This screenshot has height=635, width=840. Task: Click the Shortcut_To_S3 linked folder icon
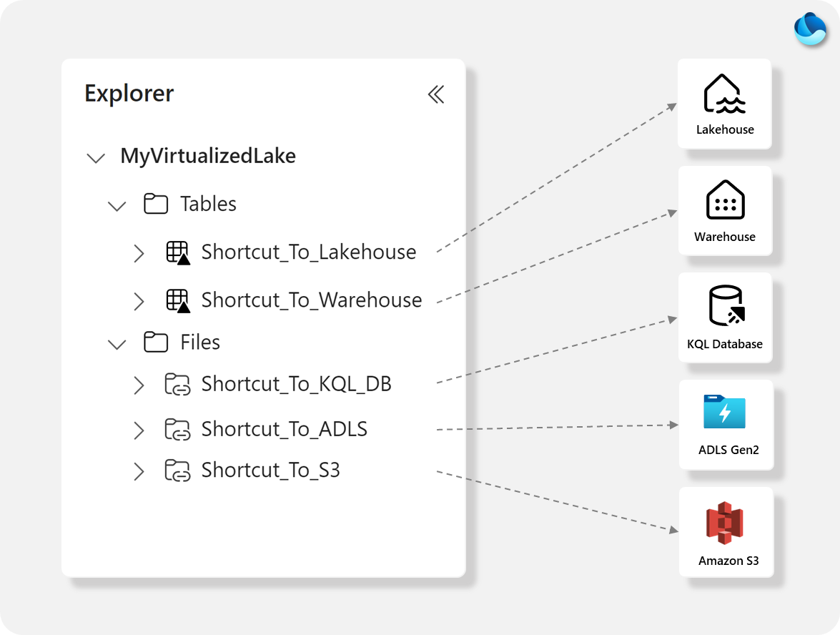click(x=177, y=471)
